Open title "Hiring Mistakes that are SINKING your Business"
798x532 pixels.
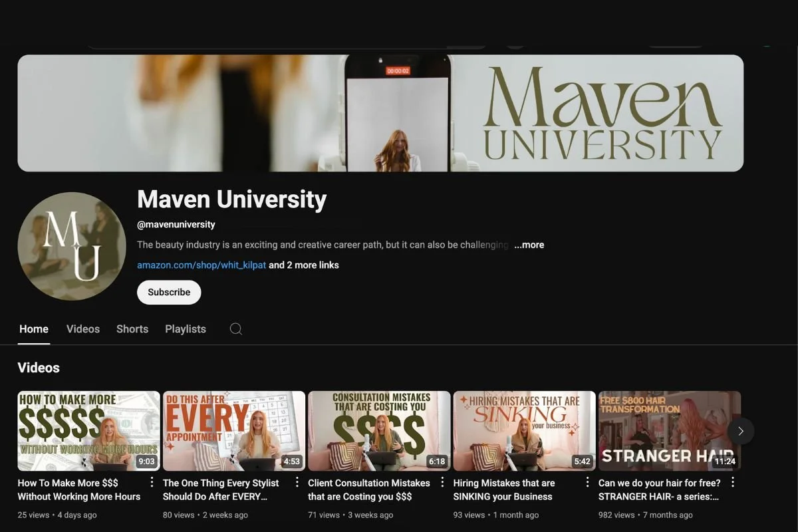pos(504,489)
